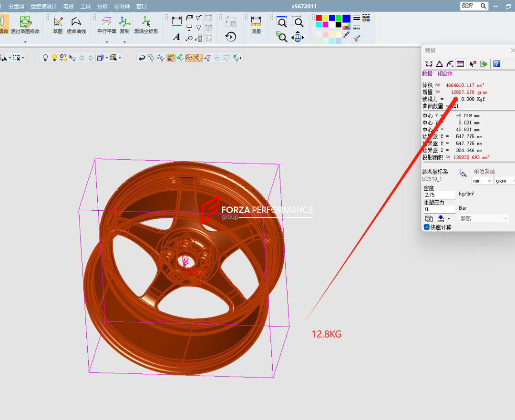The height and width of the screenshot is (420, 515).
Task: Click the blue help icon in 测量 panel
Action: [x=496, y=64]
